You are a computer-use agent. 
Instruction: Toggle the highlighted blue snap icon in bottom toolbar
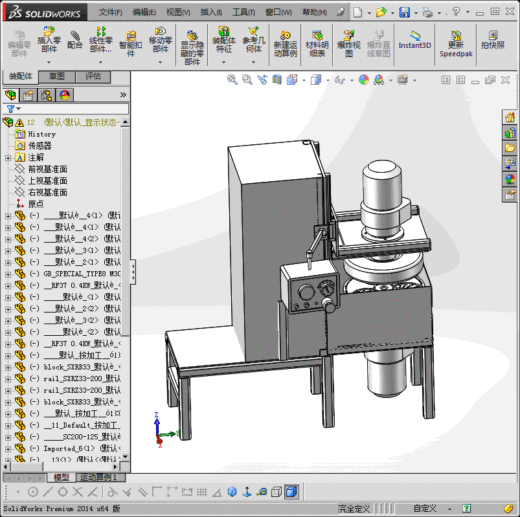pos(291,492)
